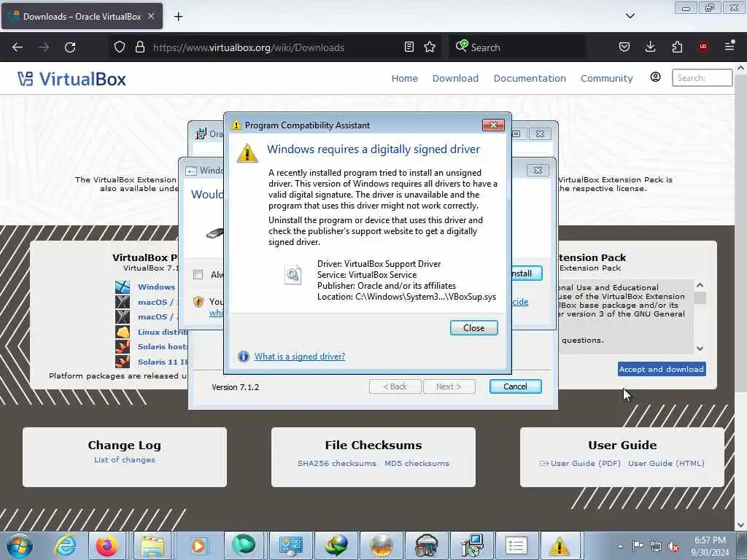747x560 pixels.
Task: Cancel the VirtualBox 7.1.2 setup
Action: click(x=515, y=386)
